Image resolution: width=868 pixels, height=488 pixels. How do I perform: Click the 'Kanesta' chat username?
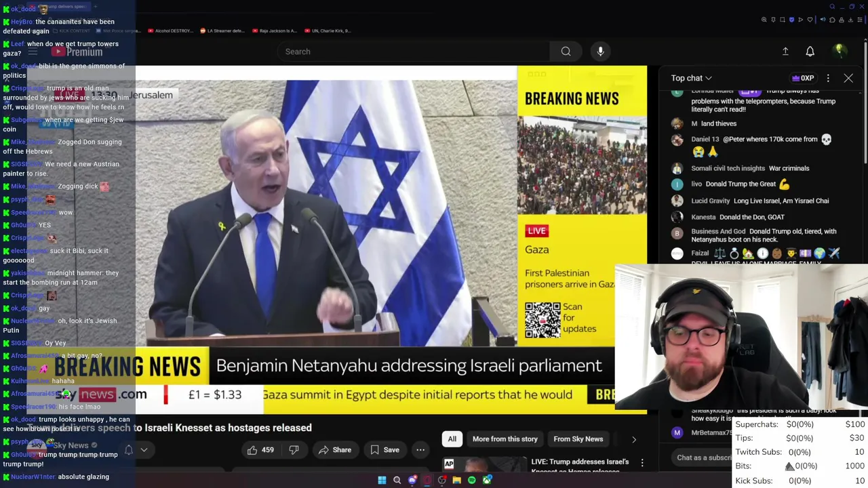click(x=703, y=217)
